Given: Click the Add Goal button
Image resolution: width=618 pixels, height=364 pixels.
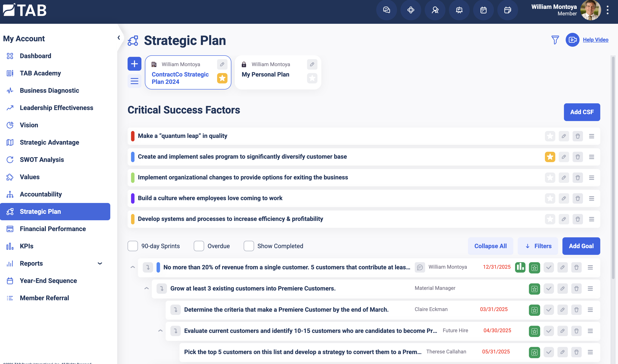Looking at the screenshot, I should [581, 246].
